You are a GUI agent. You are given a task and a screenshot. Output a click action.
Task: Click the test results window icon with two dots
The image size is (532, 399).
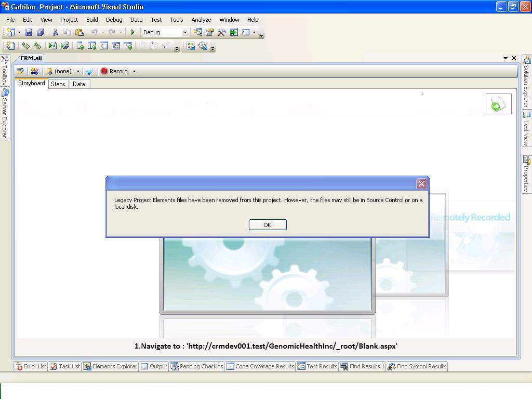pyautogui.click(x=116, y=46)
